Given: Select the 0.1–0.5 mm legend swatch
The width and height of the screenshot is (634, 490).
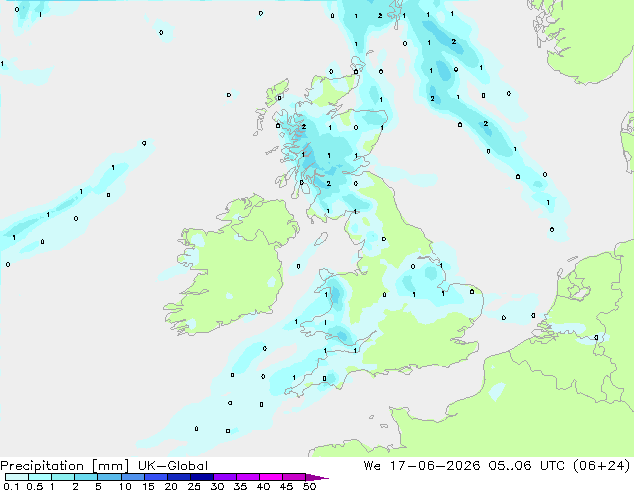Looking at the screenshot, I should (x=17, y=477).
